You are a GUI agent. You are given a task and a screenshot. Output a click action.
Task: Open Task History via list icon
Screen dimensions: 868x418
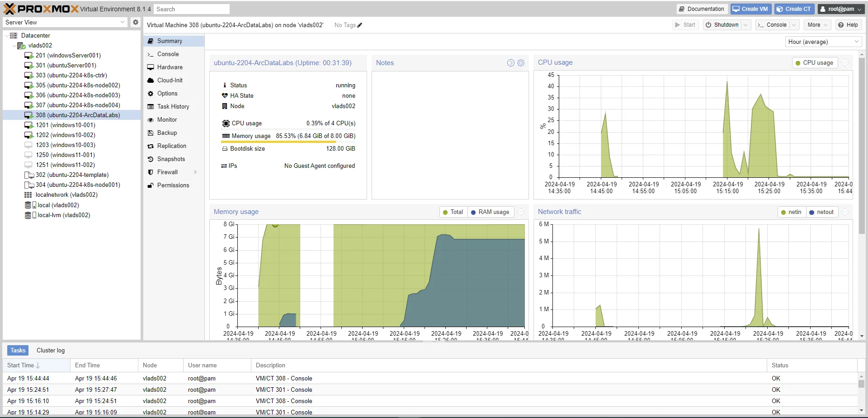pos(151,107)
